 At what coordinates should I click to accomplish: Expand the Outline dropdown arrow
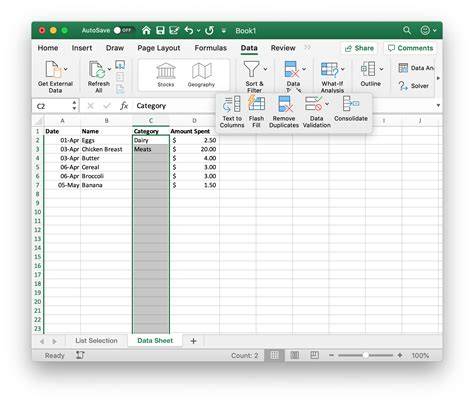(x=381, y=69)
